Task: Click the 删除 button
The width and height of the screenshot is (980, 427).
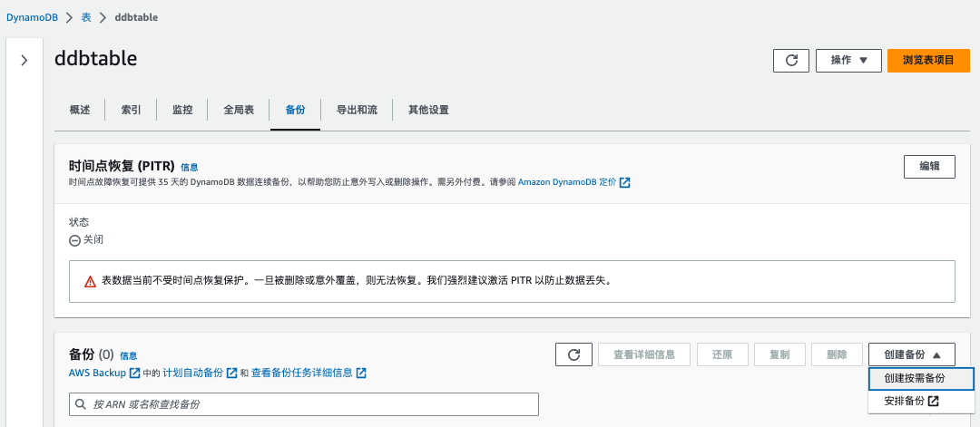Action: [x=837, y=354]
